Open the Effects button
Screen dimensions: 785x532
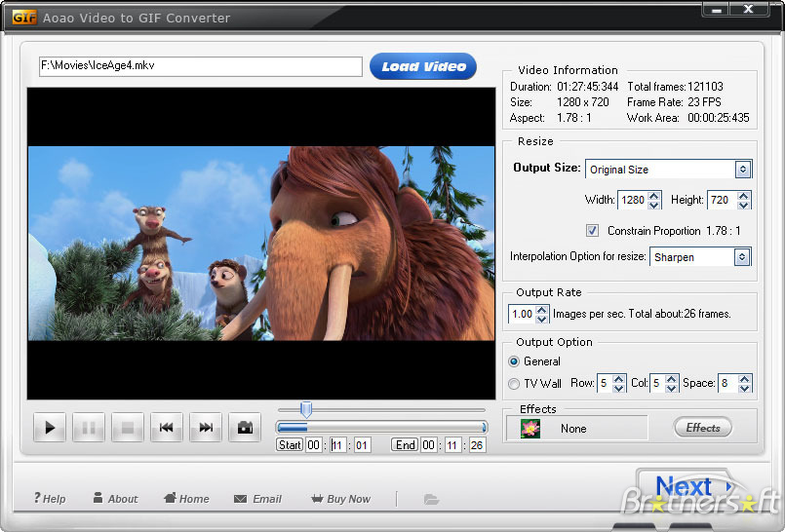703,428
